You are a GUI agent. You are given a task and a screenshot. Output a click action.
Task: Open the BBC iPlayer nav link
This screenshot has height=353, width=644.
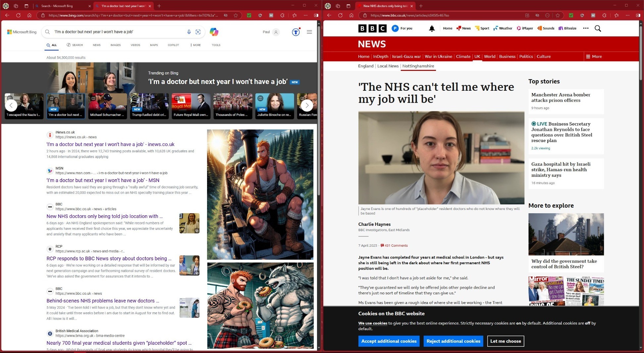[x=525, y=28]
